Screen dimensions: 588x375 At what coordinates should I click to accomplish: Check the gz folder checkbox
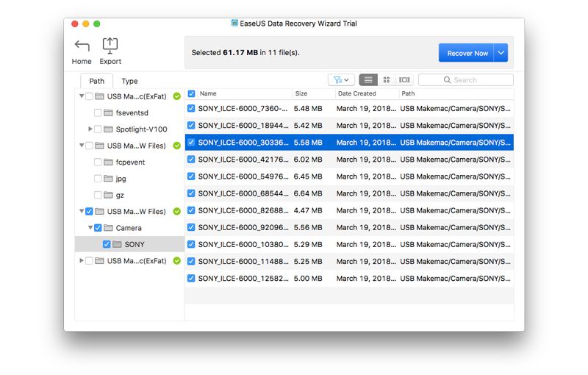[98, 195]
